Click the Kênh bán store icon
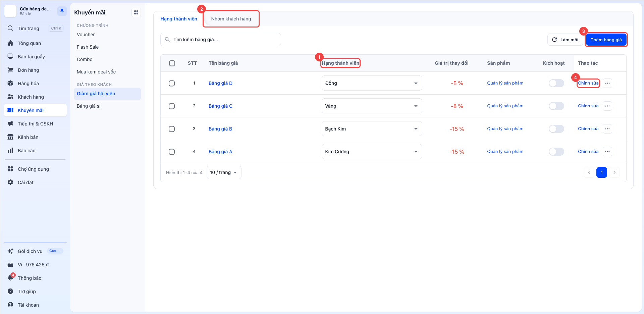The width and height of the screenshot is (644, 314). 10,137
